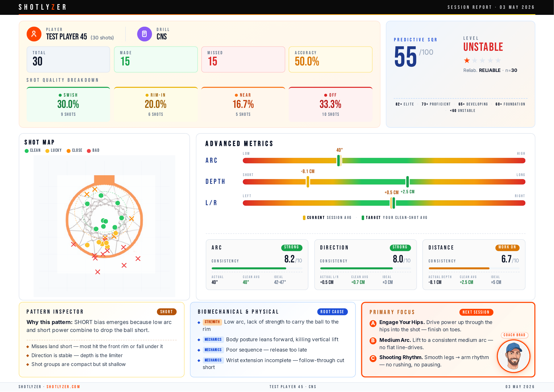Click the green CLEAN legend dot

coord(26,151)
